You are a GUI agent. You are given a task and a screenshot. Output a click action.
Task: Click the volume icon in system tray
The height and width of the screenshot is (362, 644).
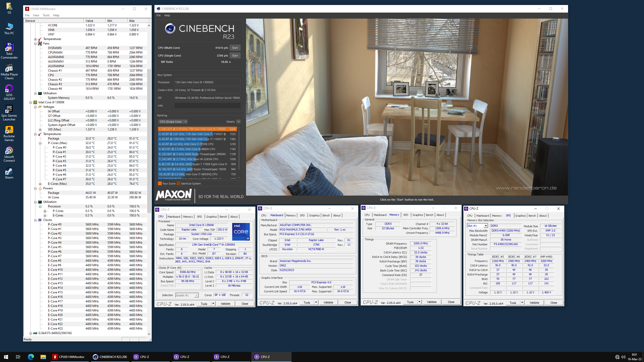point(623,357)
